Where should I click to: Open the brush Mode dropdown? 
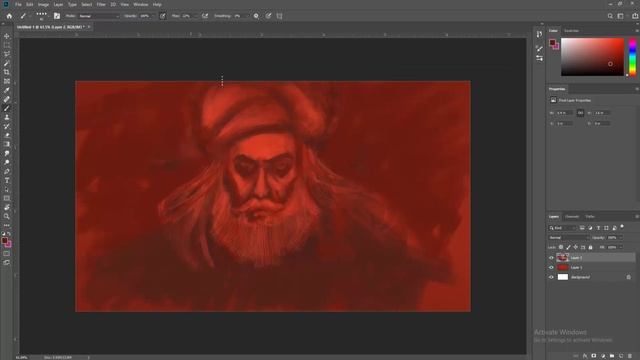99,16
